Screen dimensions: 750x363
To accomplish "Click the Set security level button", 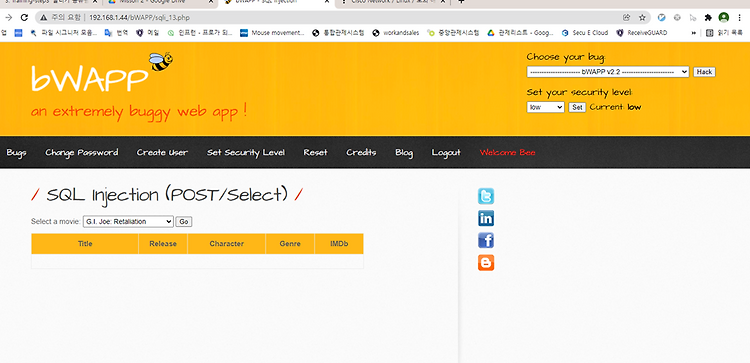I will tap(577, 107).
